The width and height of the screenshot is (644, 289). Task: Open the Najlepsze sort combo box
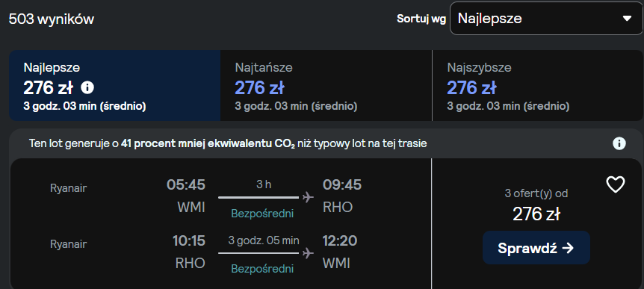pyautogui.click(x=546, y=19)
